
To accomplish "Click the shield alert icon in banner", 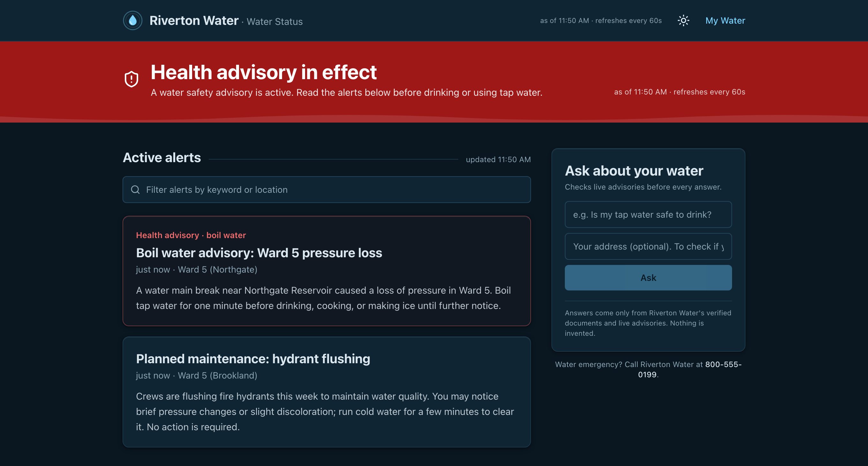I will point(131,79).
